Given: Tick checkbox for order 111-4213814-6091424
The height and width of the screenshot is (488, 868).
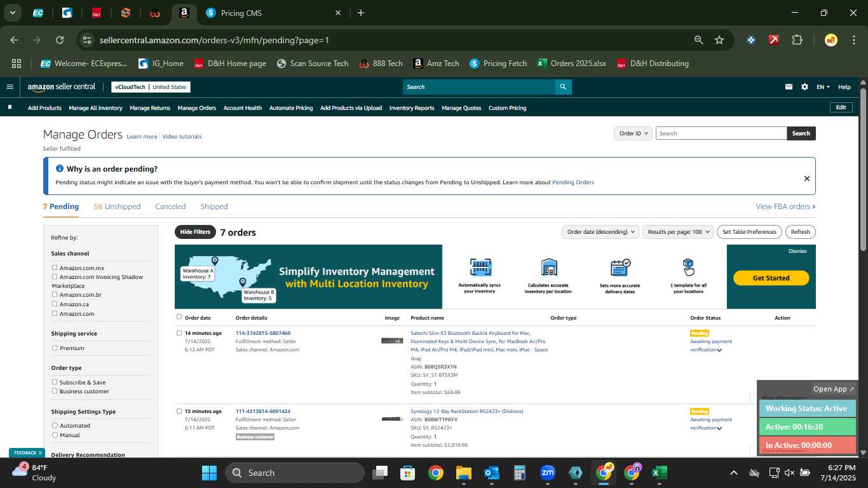Looking at the screenshot, I should 179,411.
